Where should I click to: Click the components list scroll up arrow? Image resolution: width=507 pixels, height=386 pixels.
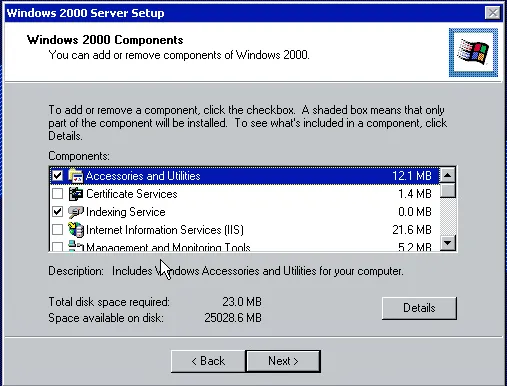pyautogui.click(x=448, y=175)
